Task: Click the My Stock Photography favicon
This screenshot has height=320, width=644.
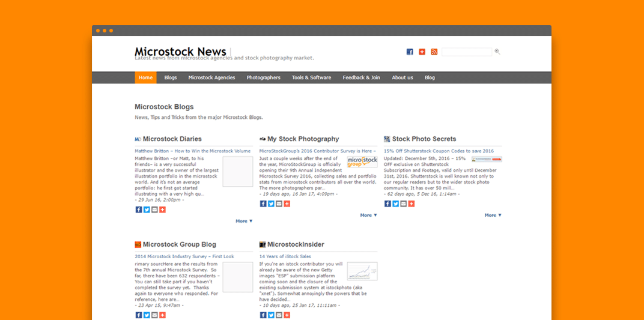Action: click(263, 139)
